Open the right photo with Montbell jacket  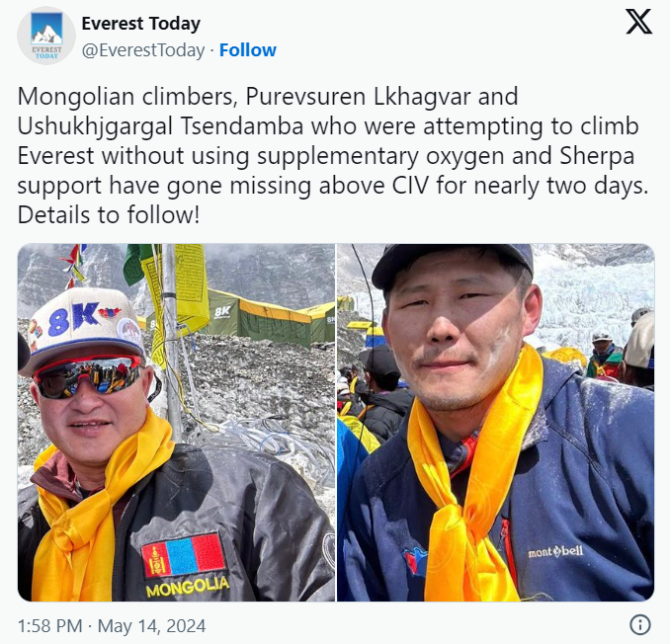(496, 423)
